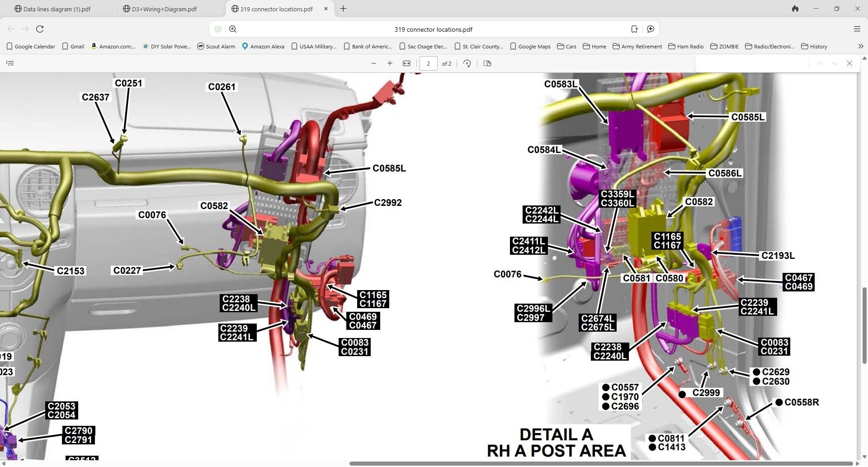
Task: Toggle the page view layout icon
Action: point(487,63)
